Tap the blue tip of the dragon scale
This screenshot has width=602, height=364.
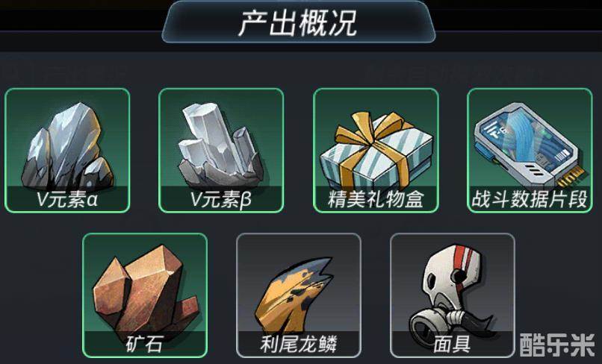[320, 266]
